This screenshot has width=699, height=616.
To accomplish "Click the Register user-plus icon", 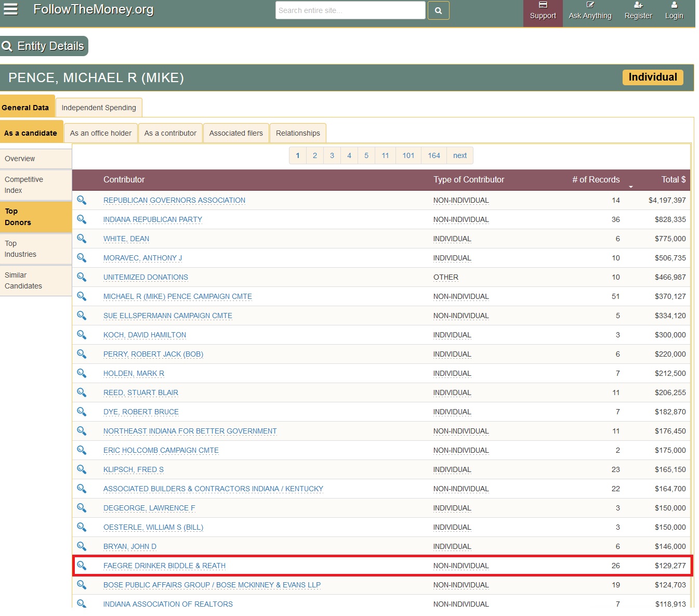I will tap(638, 5).
